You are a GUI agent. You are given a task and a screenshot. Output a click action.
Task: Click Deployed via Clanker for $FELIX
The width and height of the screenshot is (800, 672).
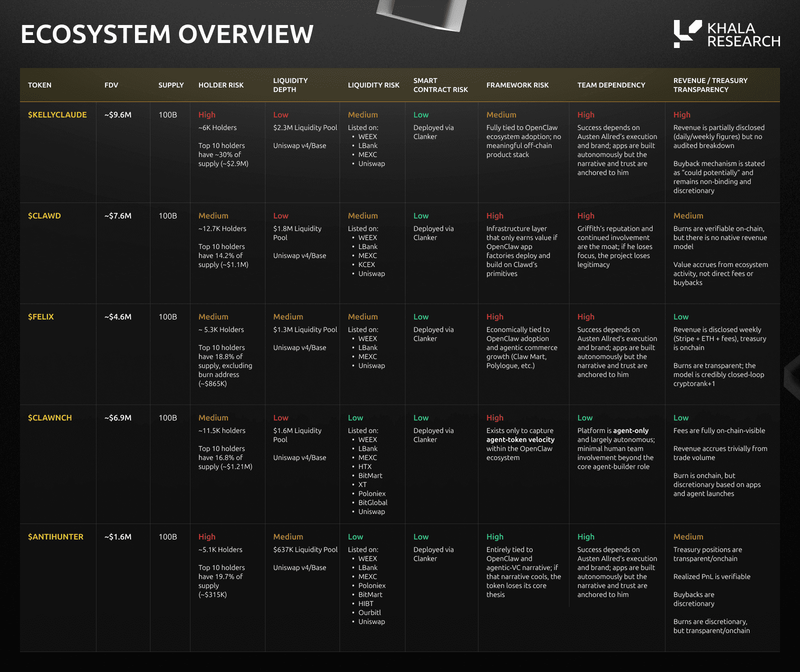(433, 334)
